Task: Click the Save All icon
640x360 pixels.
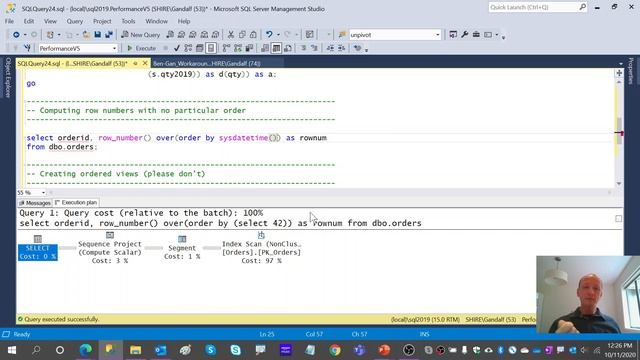Action: coord(109,35)
